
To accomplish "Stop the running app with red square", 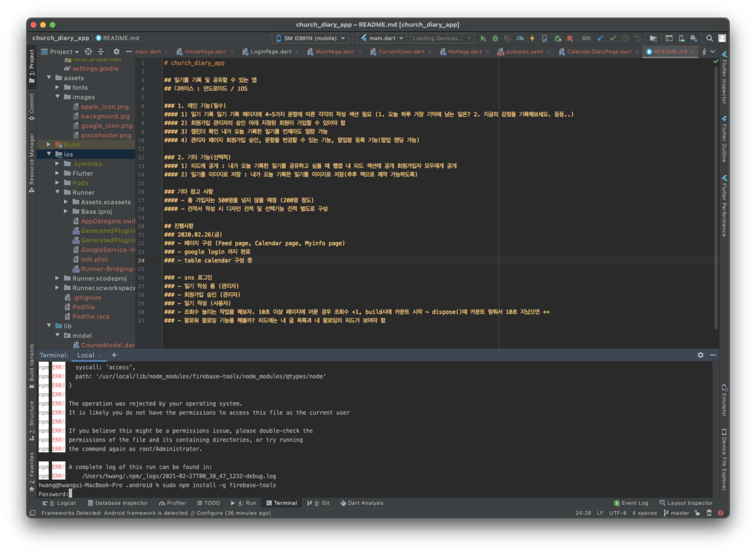I will (x=570, y=38).
